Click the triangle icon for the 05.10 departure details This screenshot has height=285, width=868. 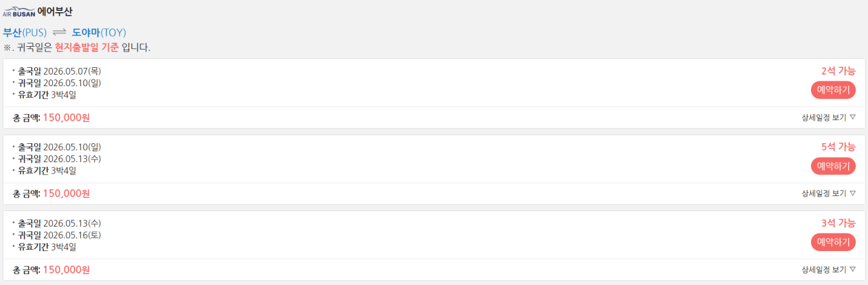852,193
